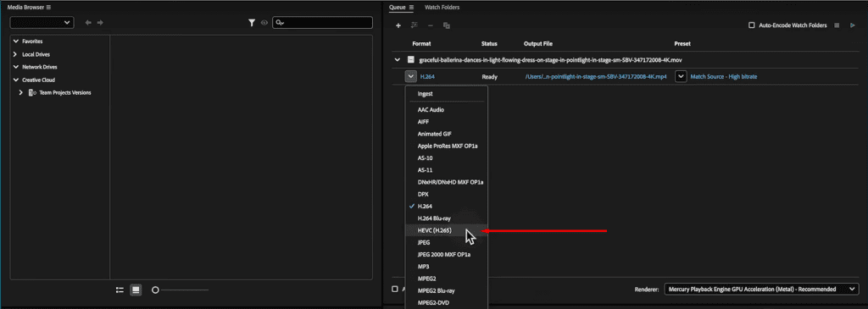Click the source file icon beside the ballerina filename

411,60
